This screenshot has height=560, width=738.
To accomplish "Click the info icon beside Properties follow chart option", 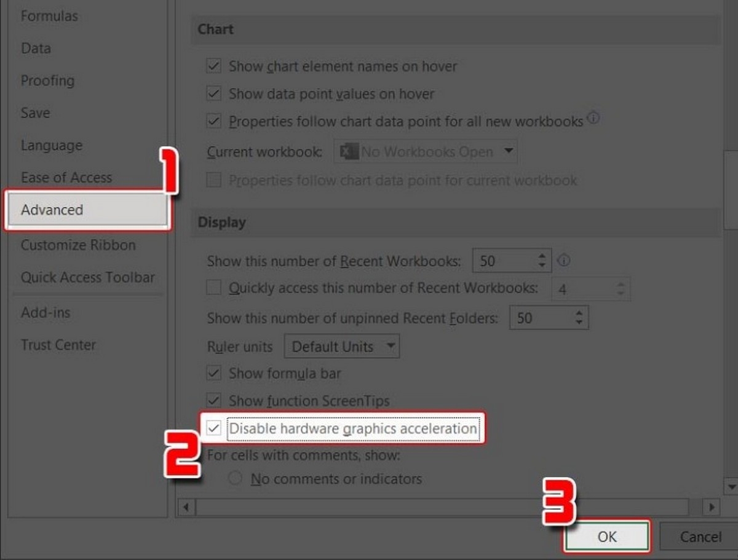I will (x=594, y=119).
